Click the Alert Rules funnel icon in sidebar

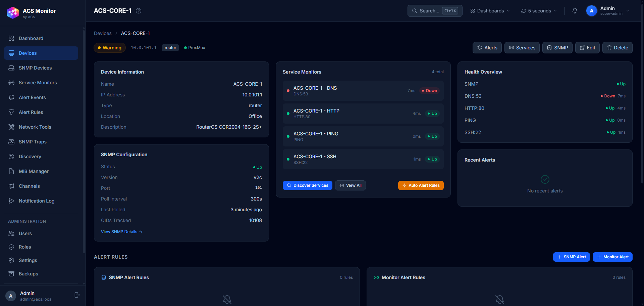coord(11,112)
